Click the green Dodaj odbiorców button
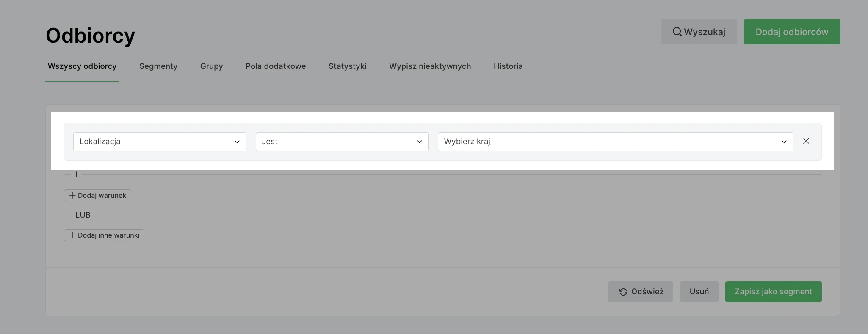This screenshot has height=334, width=868. click(792, 32)
